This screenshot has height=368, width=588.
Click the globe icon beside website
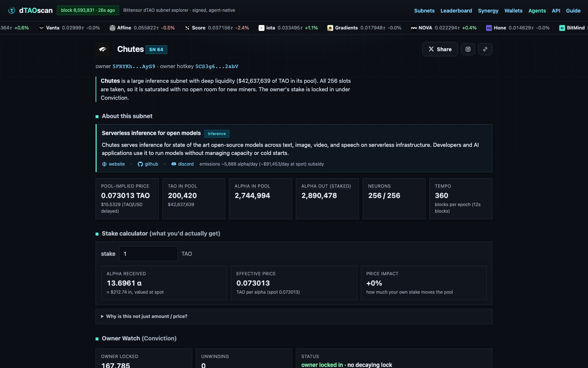coord(104,164)
